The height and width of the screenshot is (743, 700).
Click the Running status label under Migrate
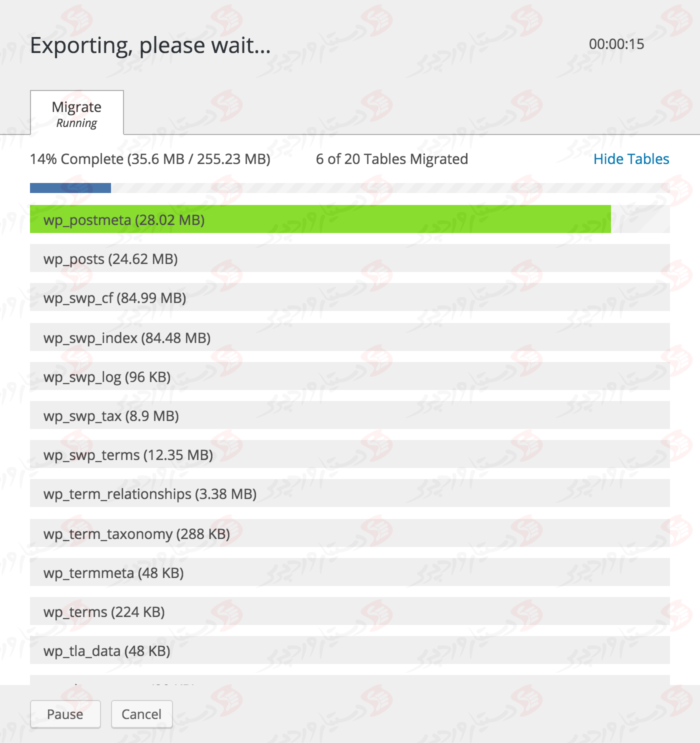pyautogui.click(x=76, y=122)
